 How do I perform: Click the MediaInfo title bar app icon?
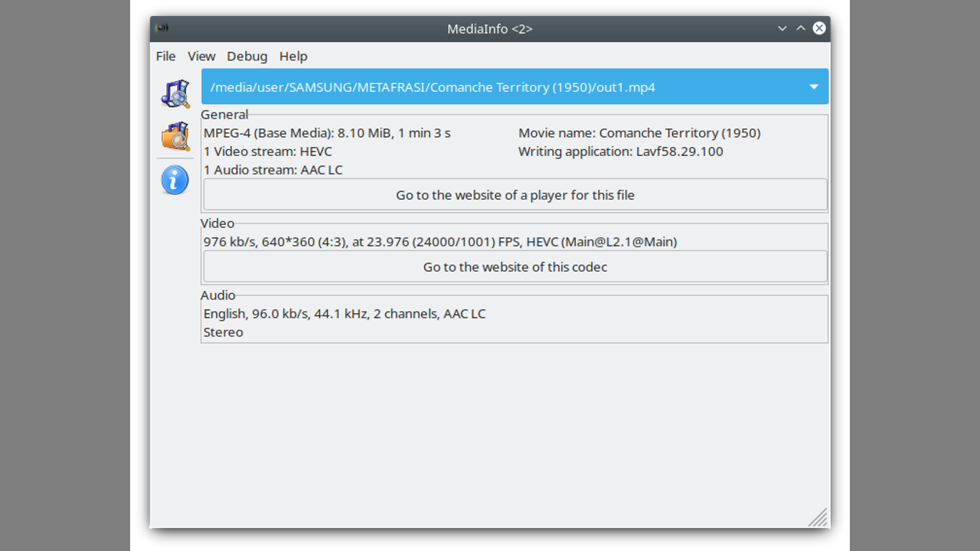point(162,28)
